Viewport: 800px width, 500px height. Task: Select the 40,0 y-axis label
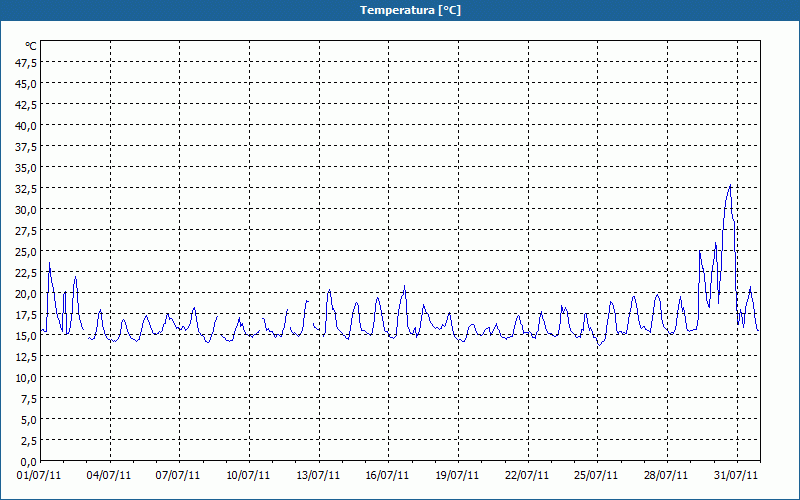26,126
